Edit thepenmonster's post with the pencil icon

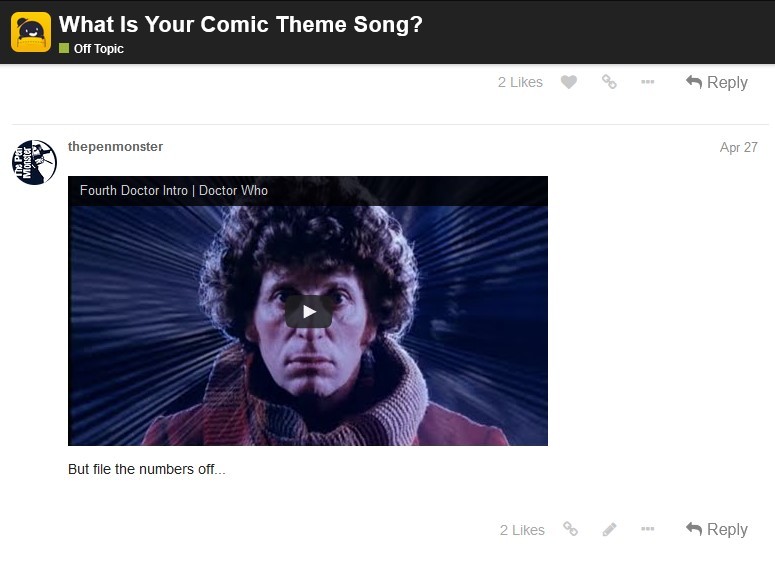pos(610,529)
